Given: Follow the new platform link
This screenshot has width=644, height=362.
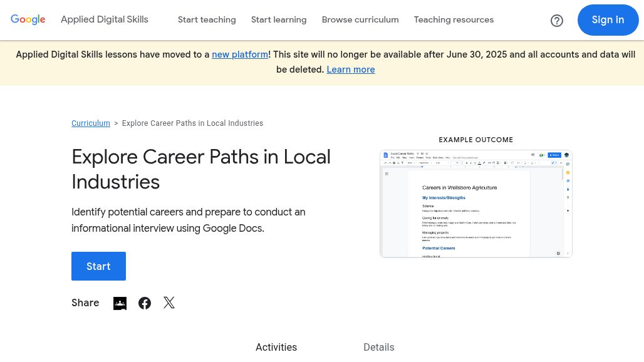Looking at the screenshot, I should (240, 54).
